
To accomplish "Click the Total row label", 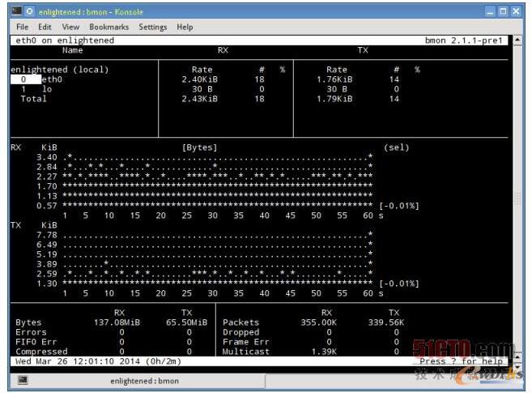I will click(33, 99).
